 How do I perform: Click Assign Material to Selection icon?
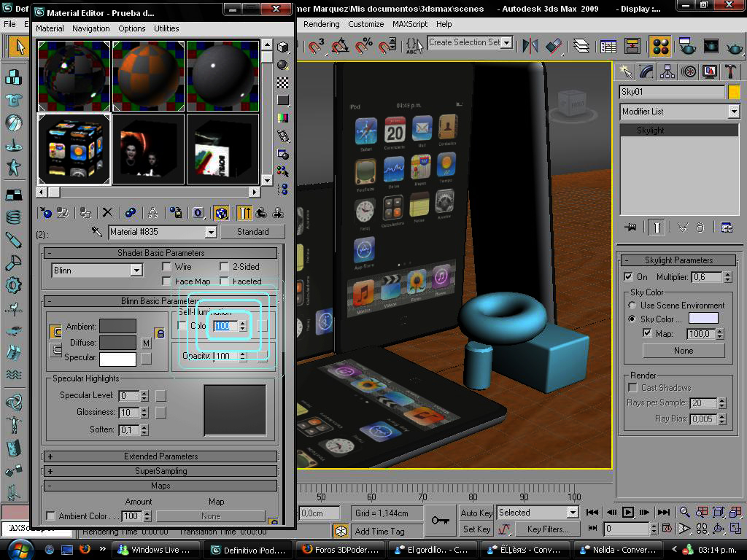click(x=86, y=213)
